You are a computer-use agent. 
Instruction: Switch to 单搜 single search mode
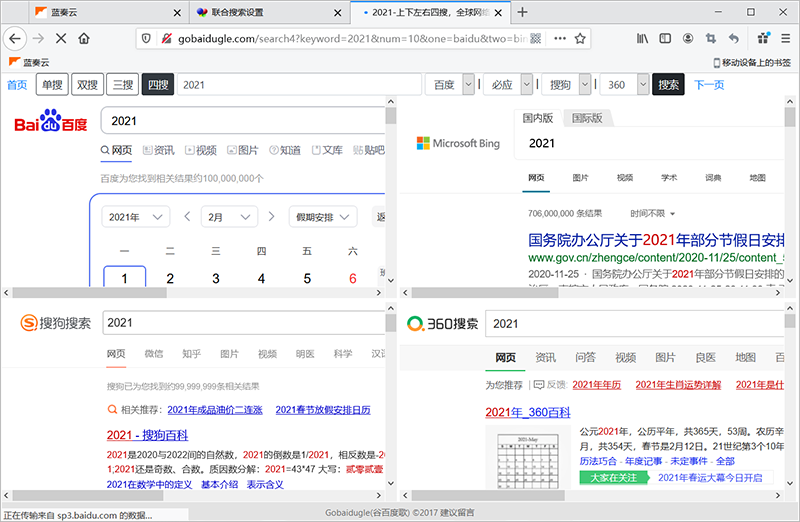coord(52,85)
